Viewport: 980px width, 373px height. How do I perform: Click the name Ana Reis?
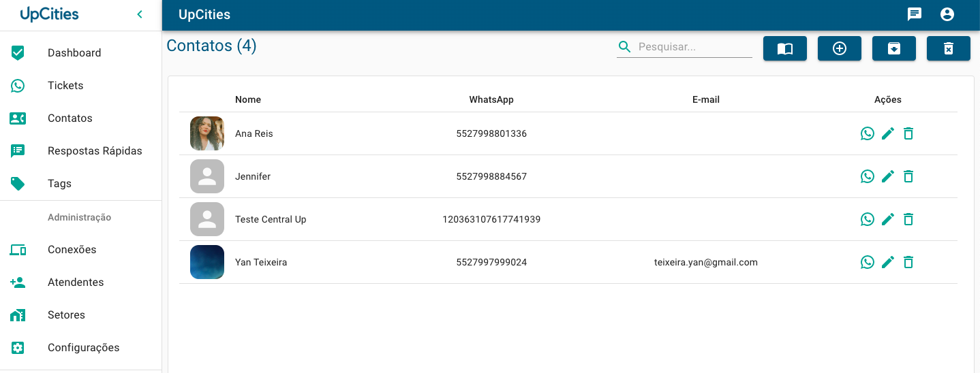[254, 133]
